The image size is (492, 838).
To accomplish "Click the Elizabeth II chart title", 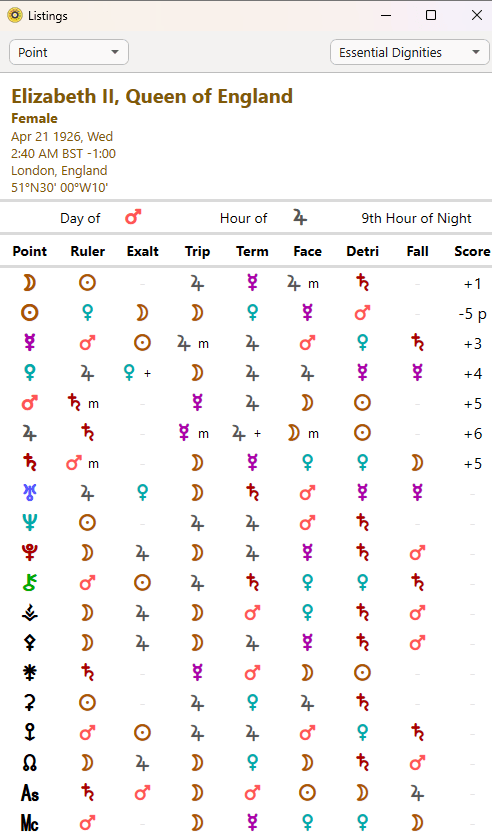I will 152,96.
